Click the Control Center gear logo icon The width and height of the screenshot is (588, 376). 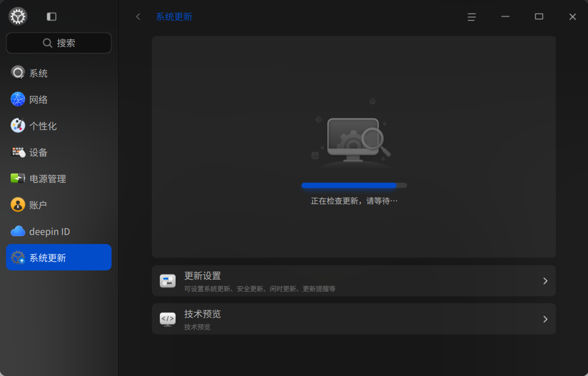pos(17,16)
